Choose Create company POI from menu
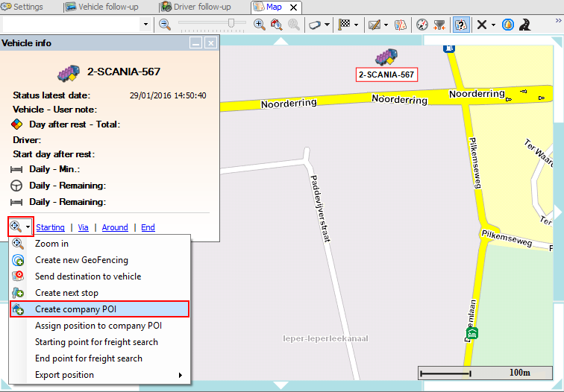Viewport: 564px width, 392px height. click(75, 309)
